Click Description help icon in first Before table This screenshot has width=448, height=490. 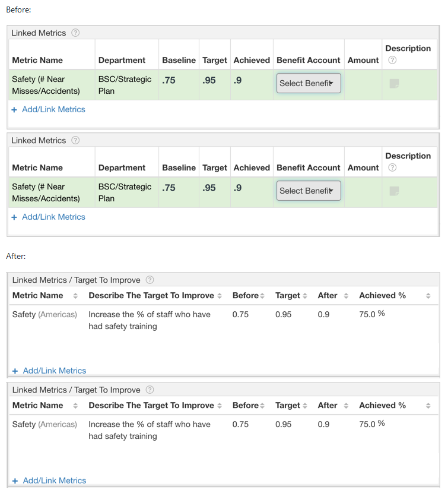392,60
